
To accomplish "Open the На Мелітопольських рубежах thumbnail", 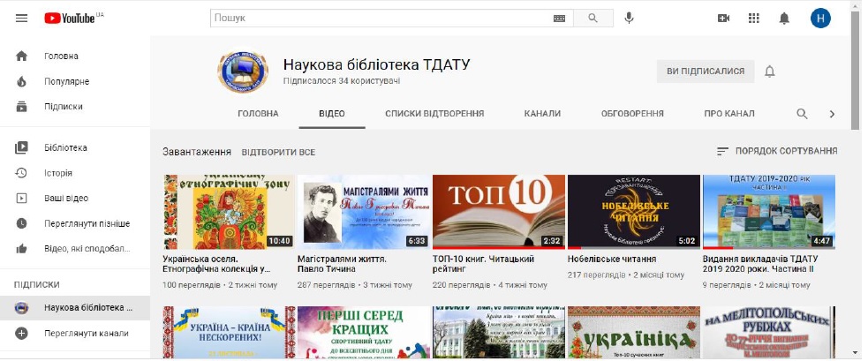I will point(769,332).
